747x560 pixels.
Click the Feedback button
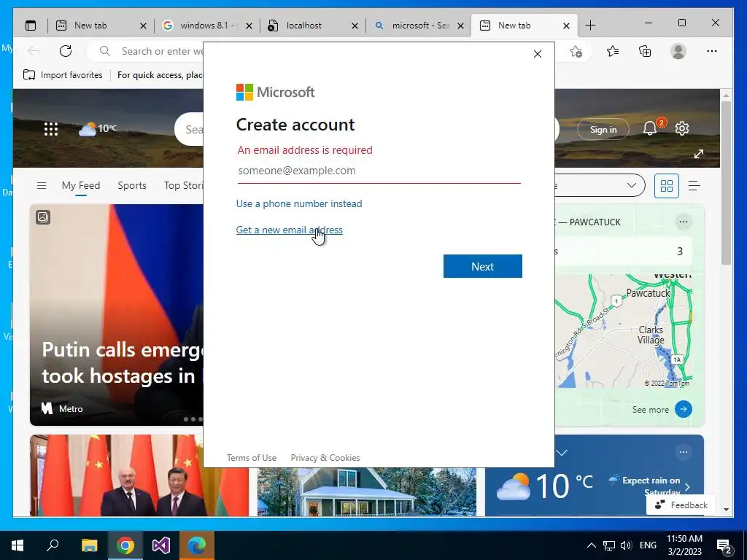pos(681,505)
